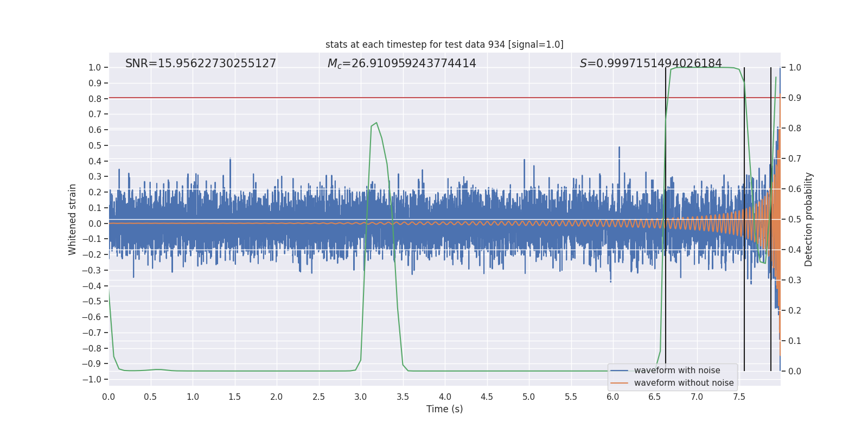Click the chirp mass Mc annotation text
The width and height of the screenshot is (868, 434).
pyautogui.click(x=401, y=63)
